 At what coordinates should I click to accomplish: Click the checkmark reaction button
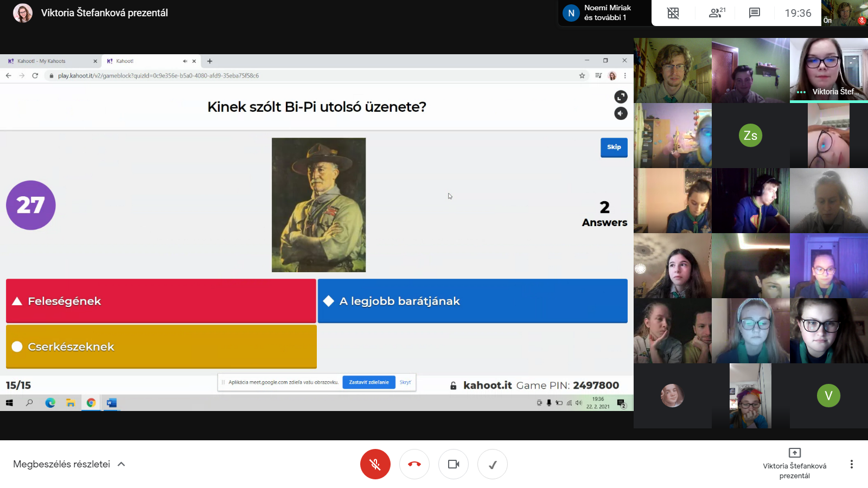click(493, 464)
